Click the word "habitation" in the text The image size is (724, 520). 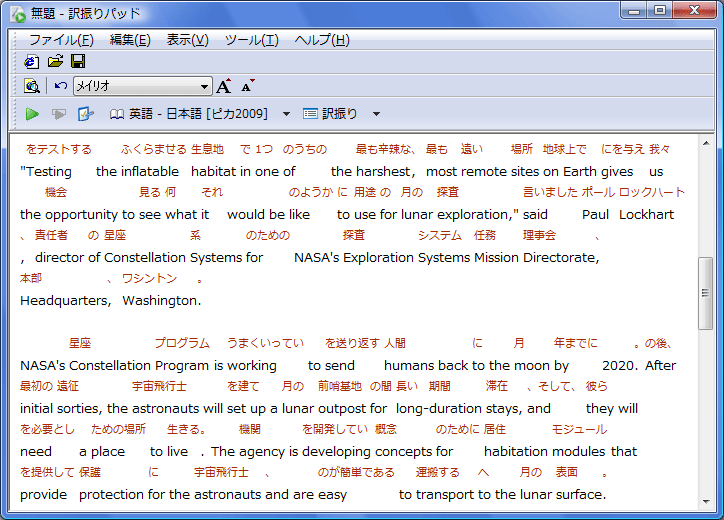pos(516,452)
